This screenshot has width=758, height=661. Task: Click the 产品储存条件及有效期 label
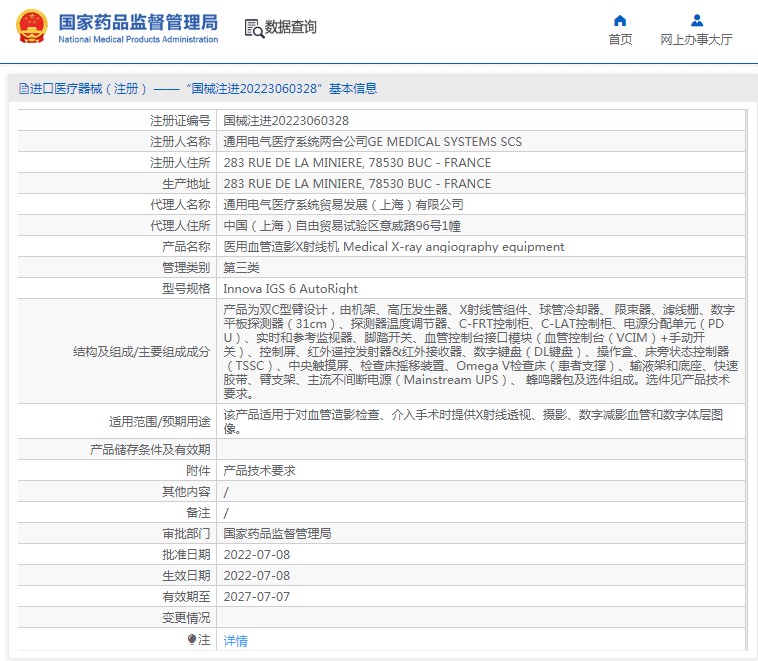150,450
